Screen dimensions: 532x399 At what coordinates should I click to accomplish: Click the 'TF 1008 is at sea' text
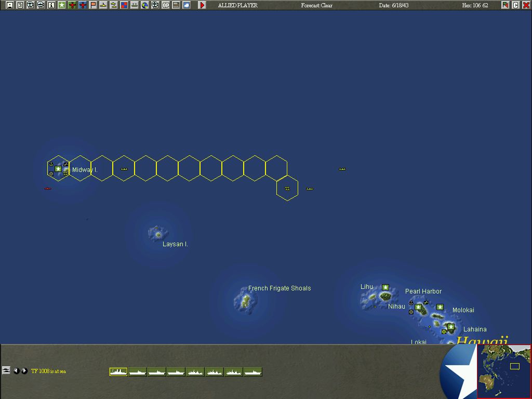[x=48, y=371]
